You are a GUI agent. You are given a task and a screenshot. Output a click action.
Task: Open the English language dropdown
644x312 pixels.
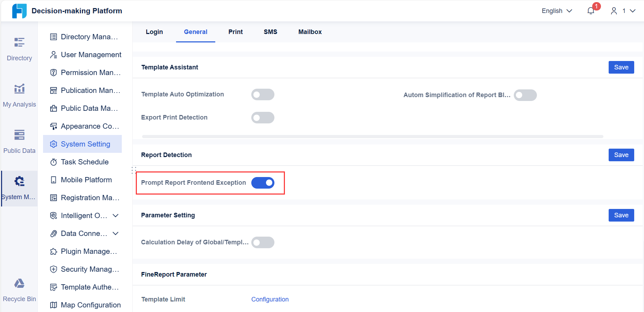pyautogui.click(x=556, y=11)
